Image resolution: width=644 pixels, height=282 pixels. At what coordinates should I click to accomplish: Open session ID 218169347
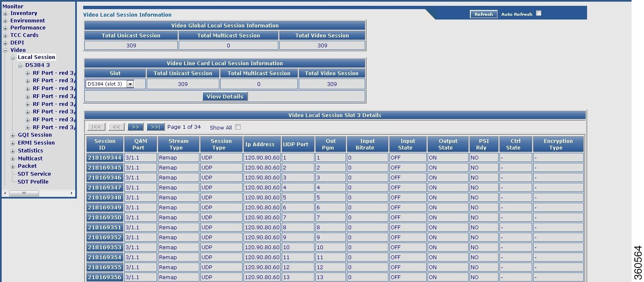coord(105,188)
